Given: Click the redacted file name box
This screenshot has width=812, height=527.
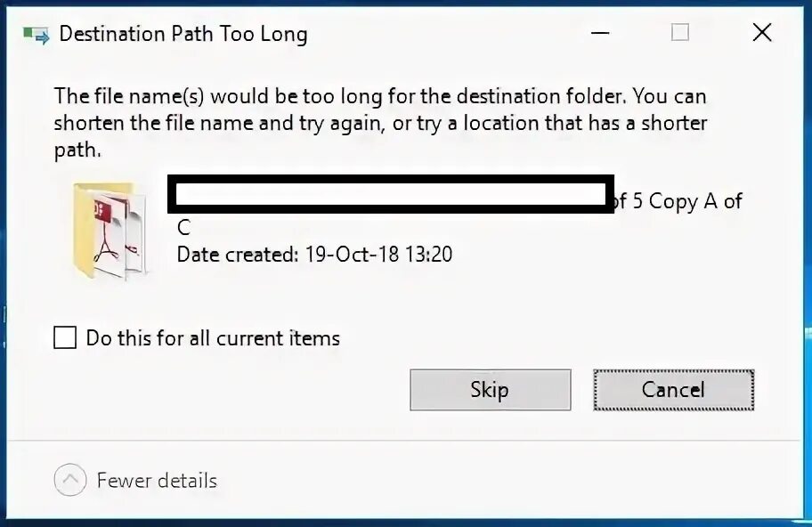Looking at the screenshot, I should (391, 194).
